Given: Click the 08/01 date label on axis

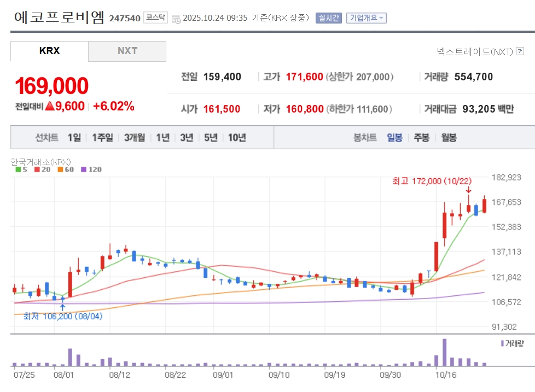Looking at the screenshot, I should tap(63, 375).
